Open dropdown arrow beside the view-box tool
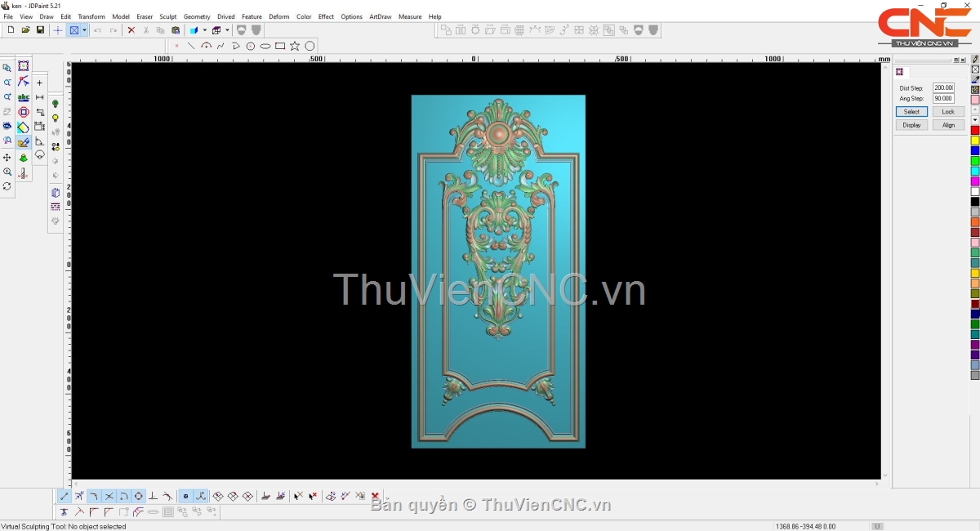The height and width of the screenshot is (531, 980). point(84,30)
